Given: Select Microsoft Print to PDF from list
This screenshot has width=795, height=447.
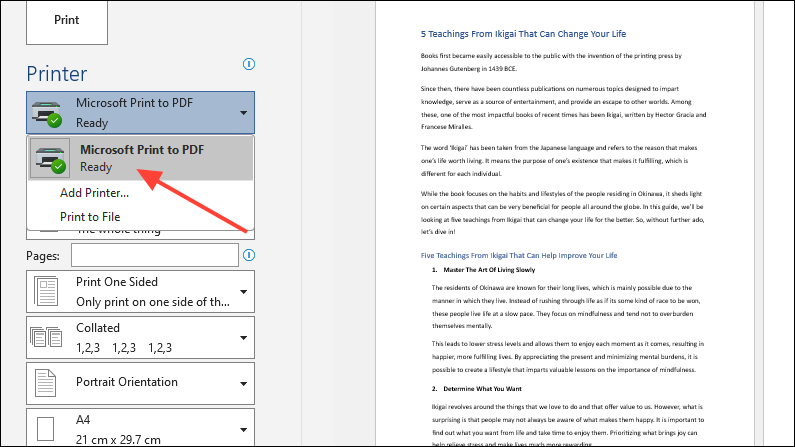Looking at the screenshot, I should (x=140, y=158).
